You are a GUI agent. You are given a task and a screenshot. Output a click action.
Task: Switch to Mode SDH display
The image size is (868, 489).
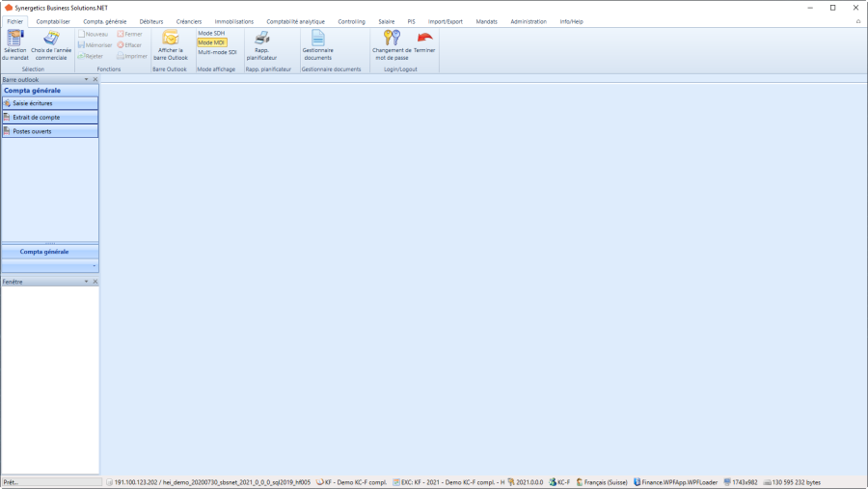point(211,33)
